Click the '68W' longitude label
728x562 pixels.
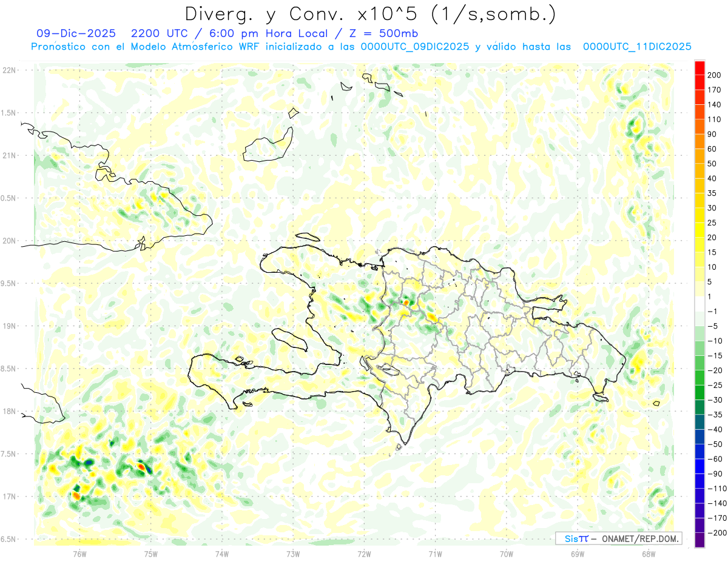tap(649, 554)
